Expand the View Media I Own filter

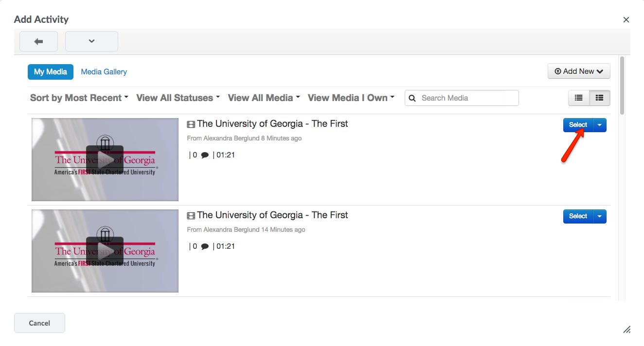(x=351, y=98)
